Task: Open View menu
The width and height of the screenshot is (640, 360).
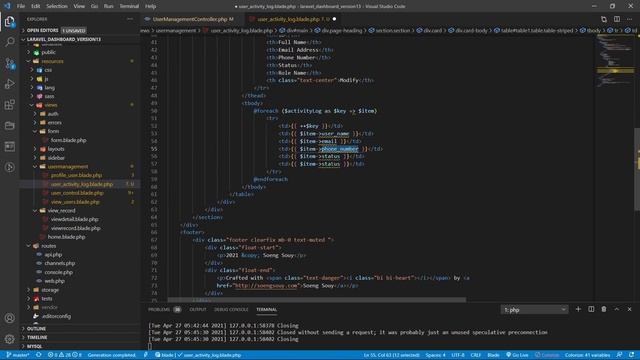Action: [79, 6]
